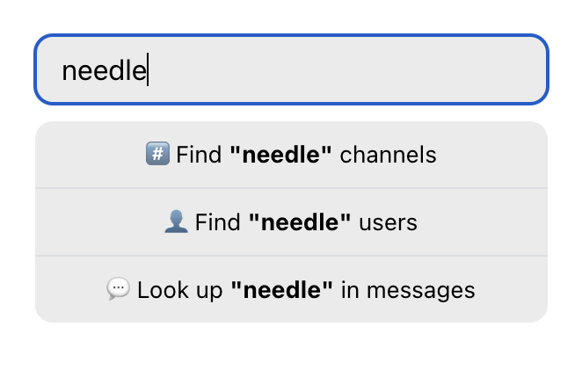Select Find "needle" users suggestion
Screen dimensions: 582x392
click(x=291, y=222)
